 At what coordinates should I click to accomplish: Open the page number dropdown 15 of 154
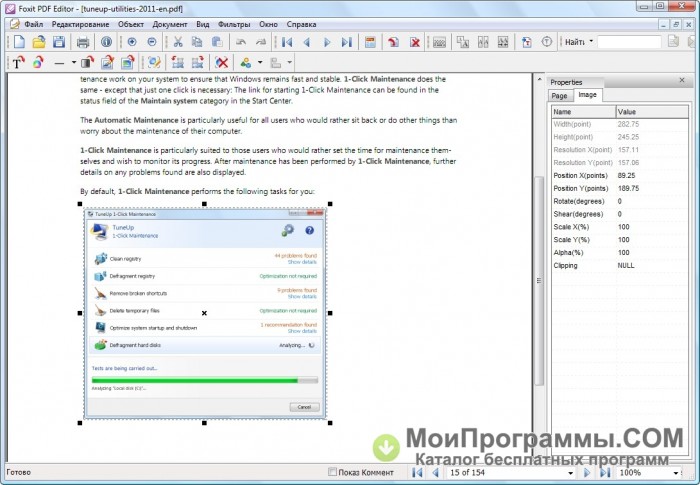tap(570, 472)
